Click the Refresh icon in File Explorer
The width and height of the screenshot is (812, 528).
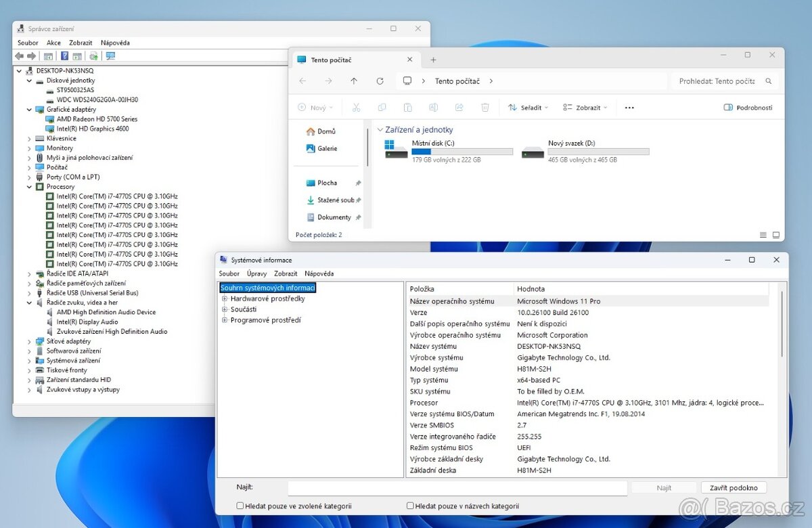(x=380, y=81)
